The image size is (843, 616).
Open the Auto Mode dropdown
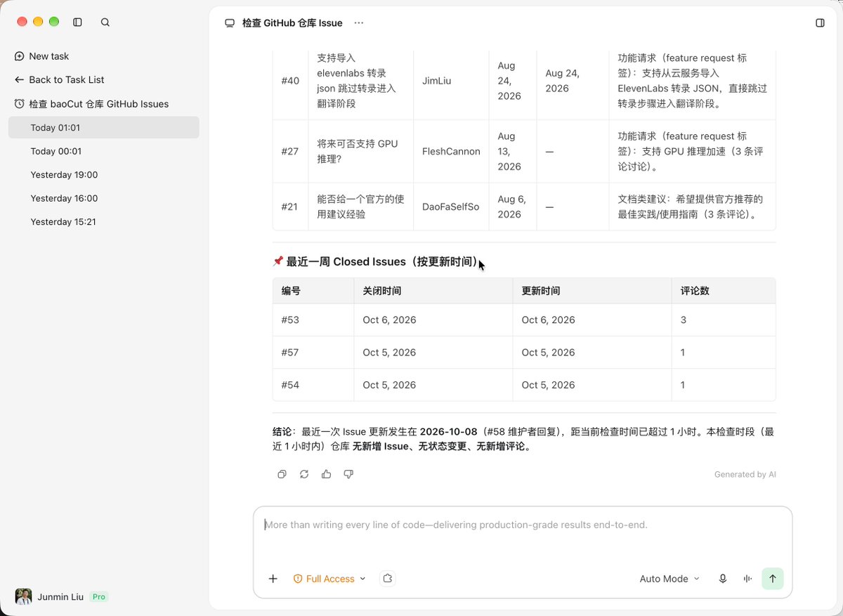[669, 579]
